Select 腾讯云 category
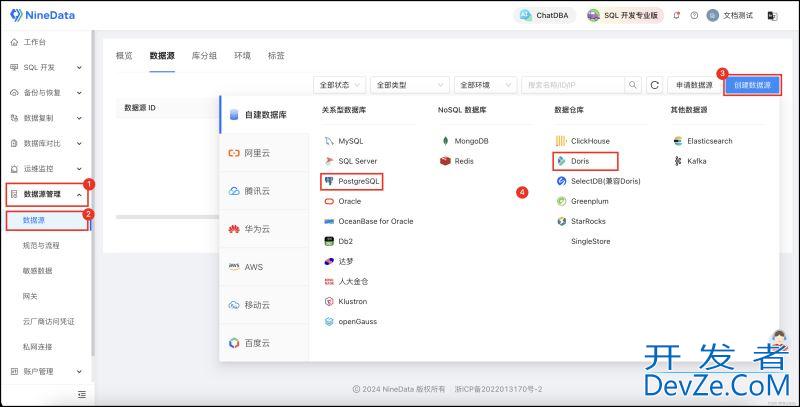800x407 pixels. [264, 191]
